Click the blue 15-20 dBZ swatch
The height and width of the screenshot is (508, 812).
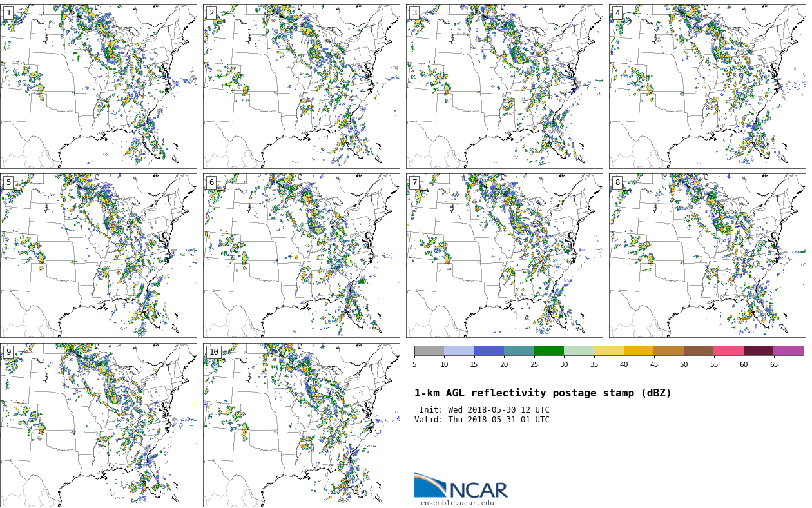click(488, 351)
